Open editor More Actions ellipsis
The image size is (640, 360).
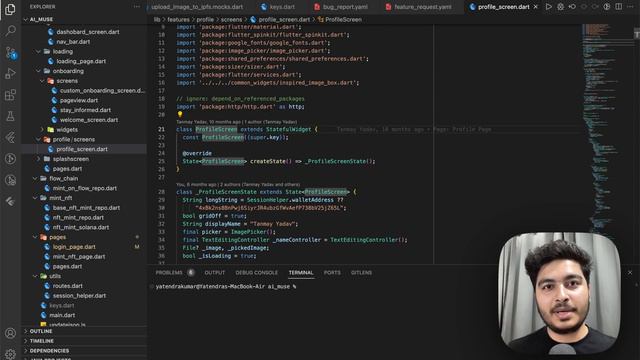[x=630, y=7]
